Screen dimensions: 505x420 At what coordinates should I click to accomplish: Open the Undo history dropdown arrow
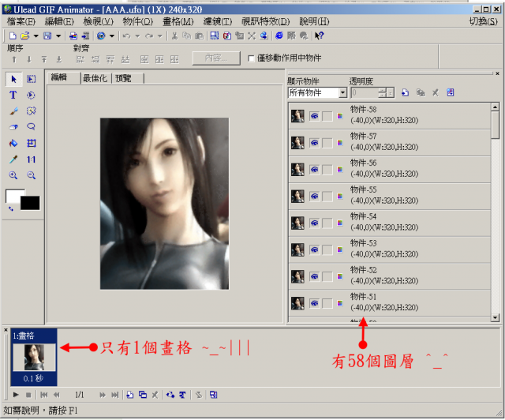[x=138, y=36]
